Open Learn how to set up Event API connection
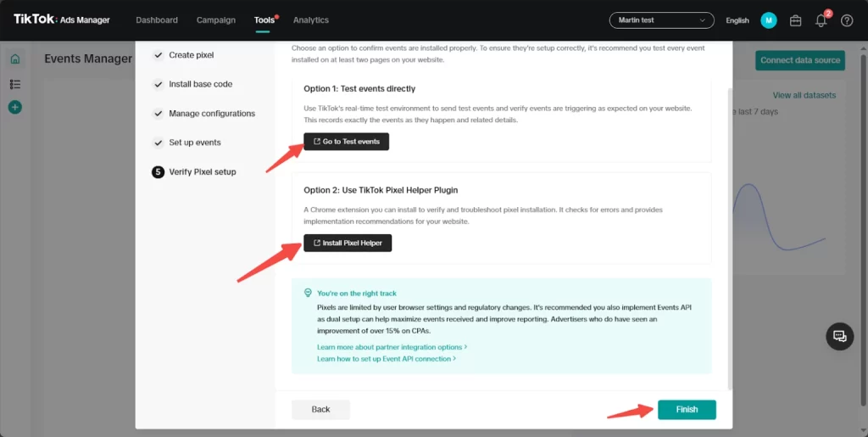 pyautogui.click(x=387, y=359)
